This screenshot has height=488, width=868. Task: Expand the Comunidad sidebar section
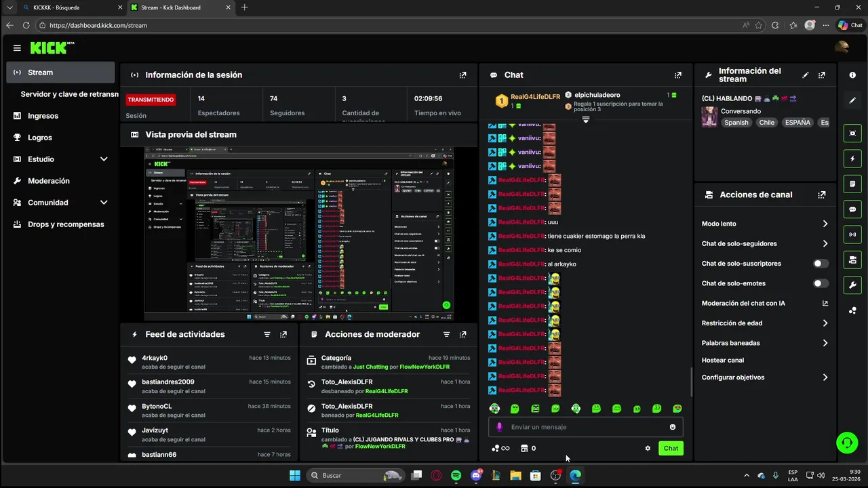[x=104, y=203]
